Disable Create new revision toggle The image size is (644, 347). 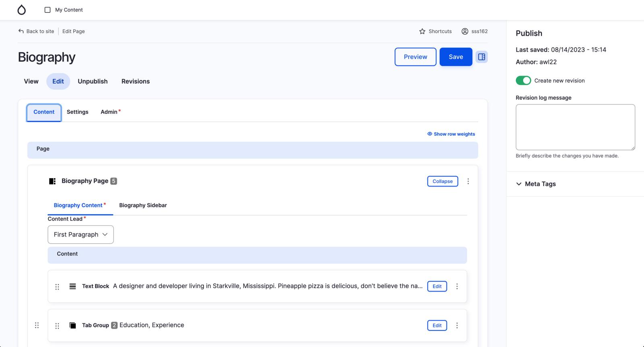point(523,80)
